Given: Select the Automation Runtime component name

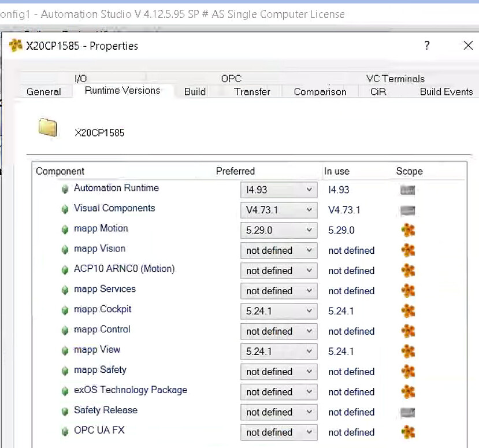Looking at the screenshot, I should point(116,188).
